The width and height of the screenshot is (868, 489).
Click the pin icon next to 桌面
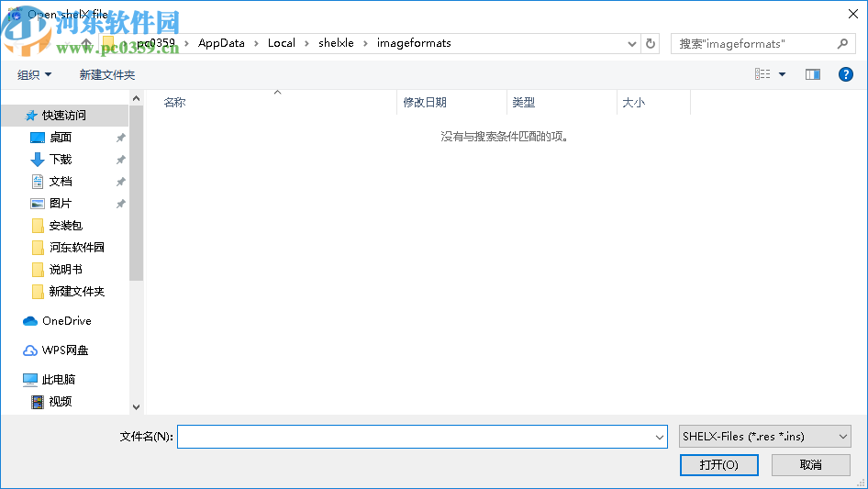[121, 138]
